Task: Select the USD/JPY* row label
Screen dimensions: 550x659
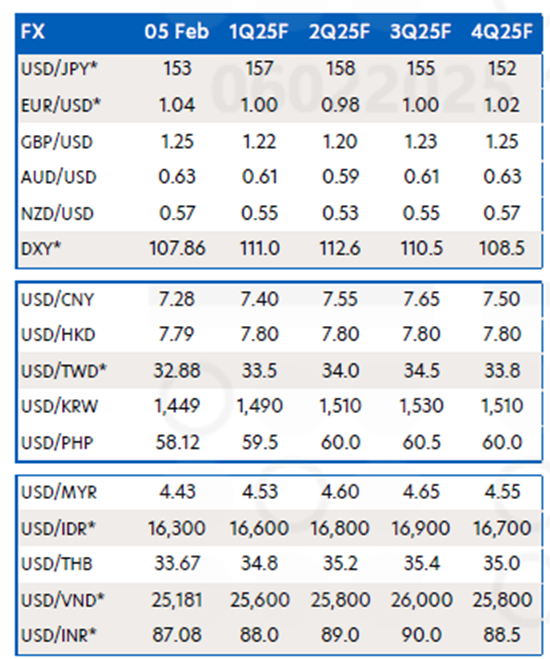Action: (59, 69)
